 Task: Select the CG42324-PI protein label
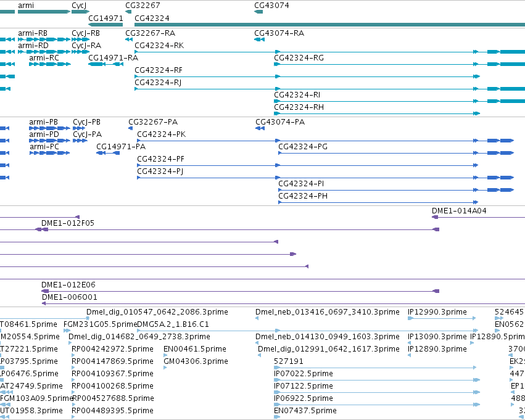[x=301, y=184]
